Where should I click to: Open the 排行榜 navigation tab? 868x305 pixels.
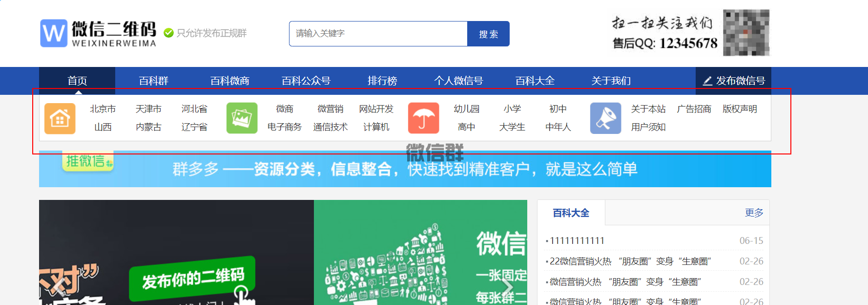coord(382,81)
